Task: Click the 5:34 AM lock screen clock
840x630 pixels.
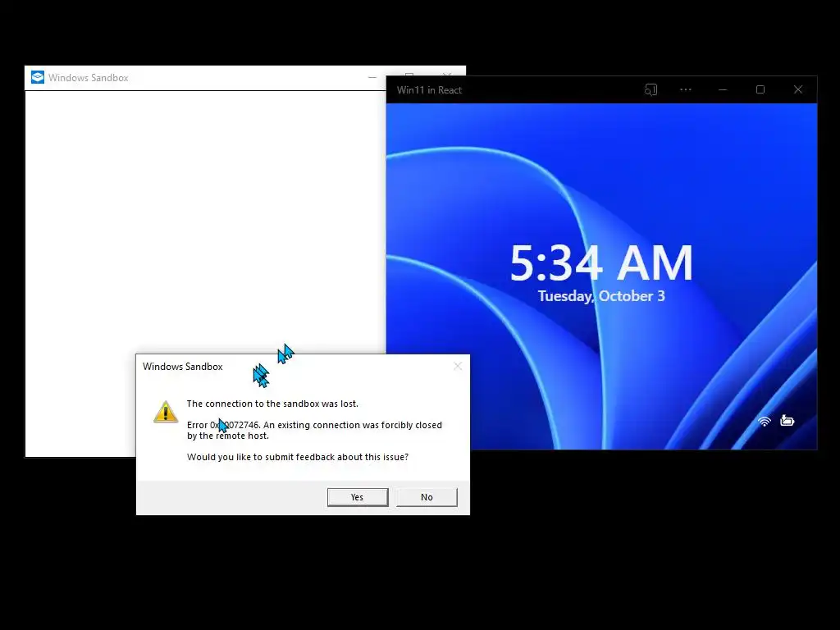Action: coord(601,263)
